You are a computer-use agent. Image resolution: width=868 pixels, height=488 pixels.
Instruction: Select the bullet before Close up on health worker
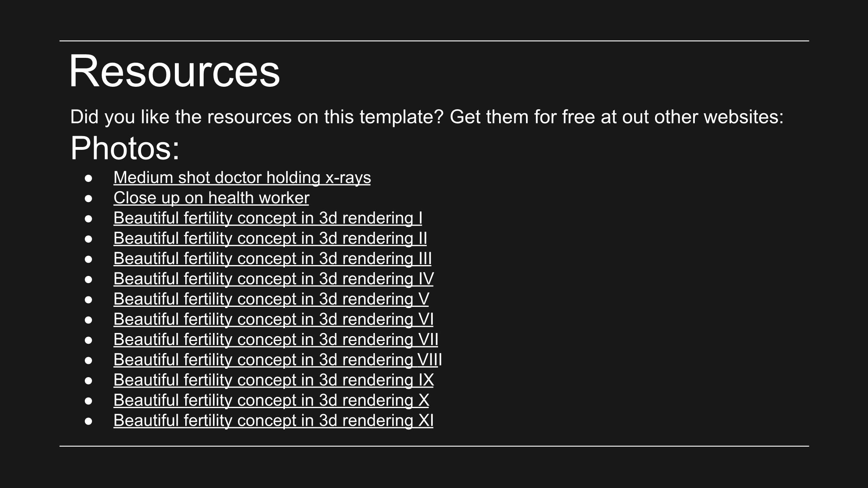point(88,198)
